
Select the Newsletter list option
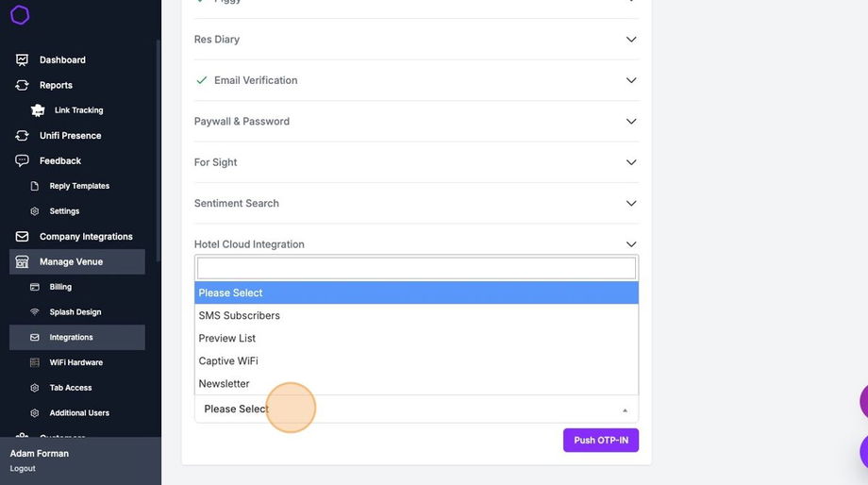[x=225, y=383]
